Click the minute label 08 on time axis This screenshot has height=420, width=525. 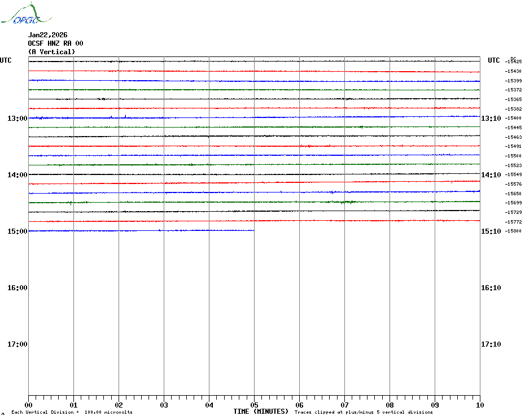(390, 405)
